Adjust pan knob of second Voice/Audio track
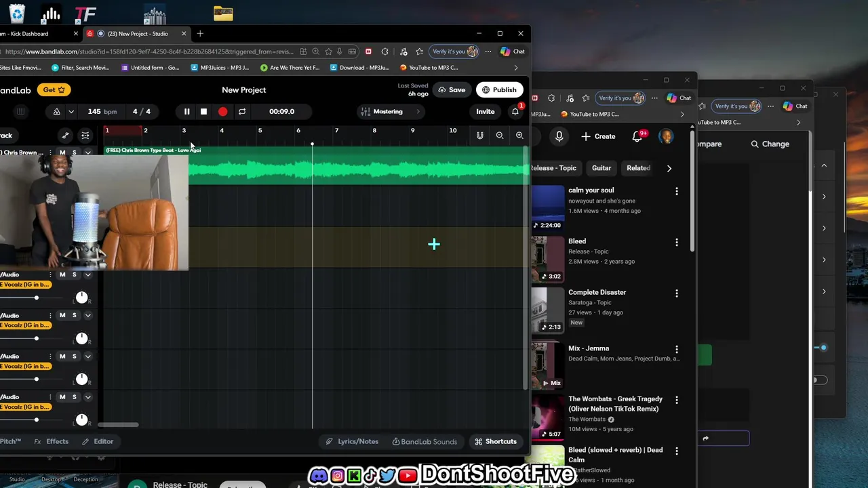 coord(81,298)
